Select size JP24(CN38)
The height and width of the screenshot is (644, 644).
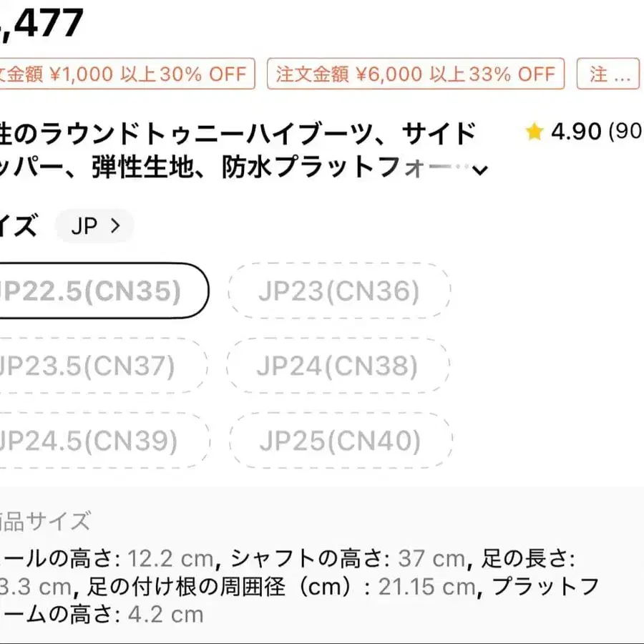click(338, 366)
